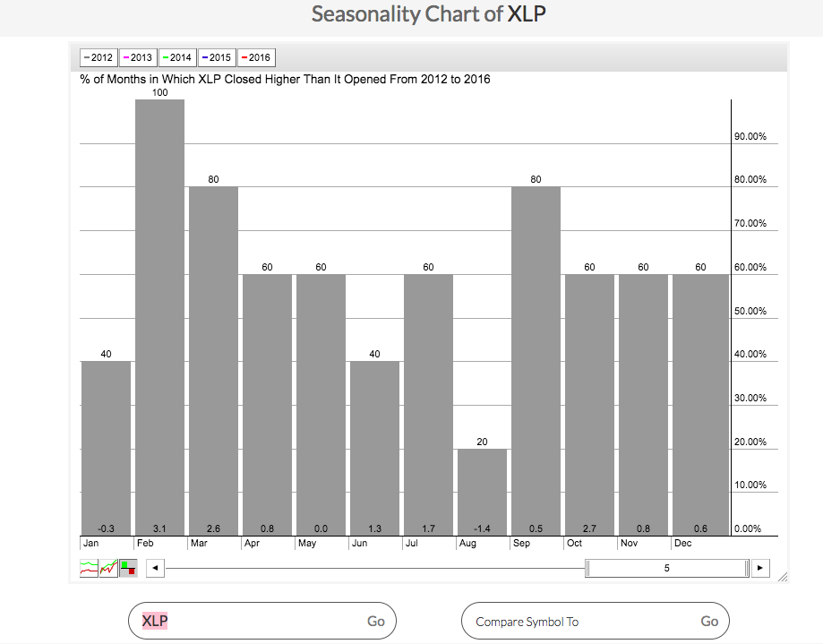Click the Seasonality Chart of XLP title
The image size is (823, 644).
pyautogui.click(x=428, y=14)
